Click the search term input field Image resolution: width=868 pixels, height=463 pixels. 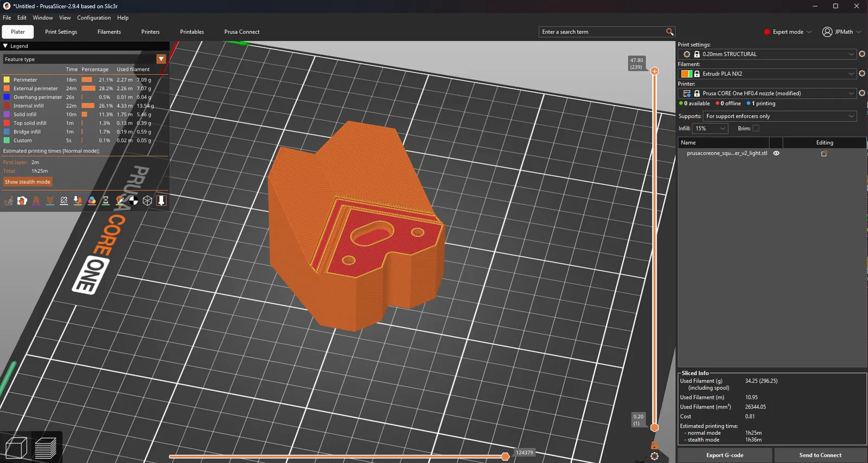click(602, 32)
